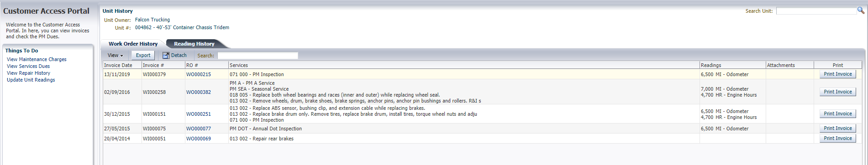Open View Services Dues link
This screenshot has height=165, width=868.
(x=28, y=66)
